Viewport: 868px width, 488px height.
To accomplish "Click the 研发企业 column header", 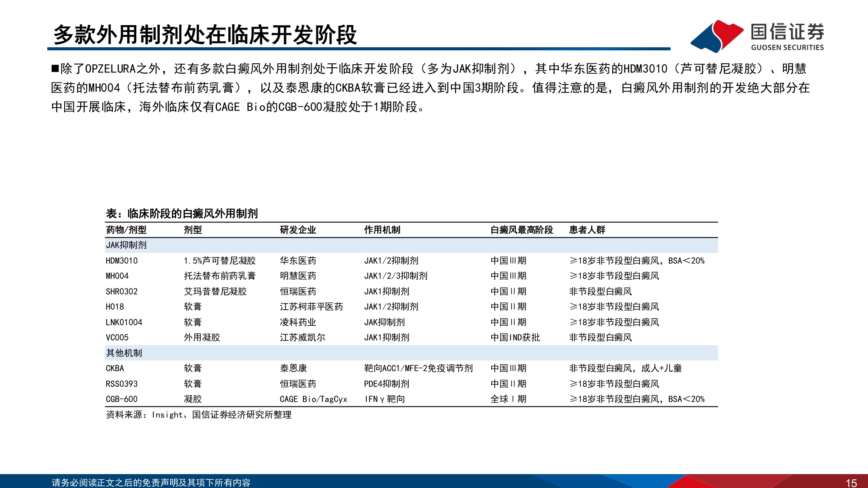I will [x=298, y=230].
